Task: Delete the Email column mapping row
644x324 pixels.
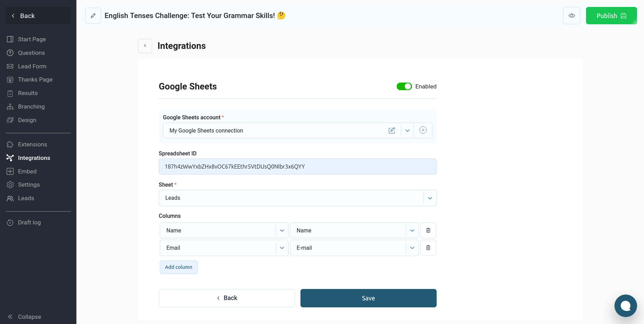Action: [x=428, y=248]
